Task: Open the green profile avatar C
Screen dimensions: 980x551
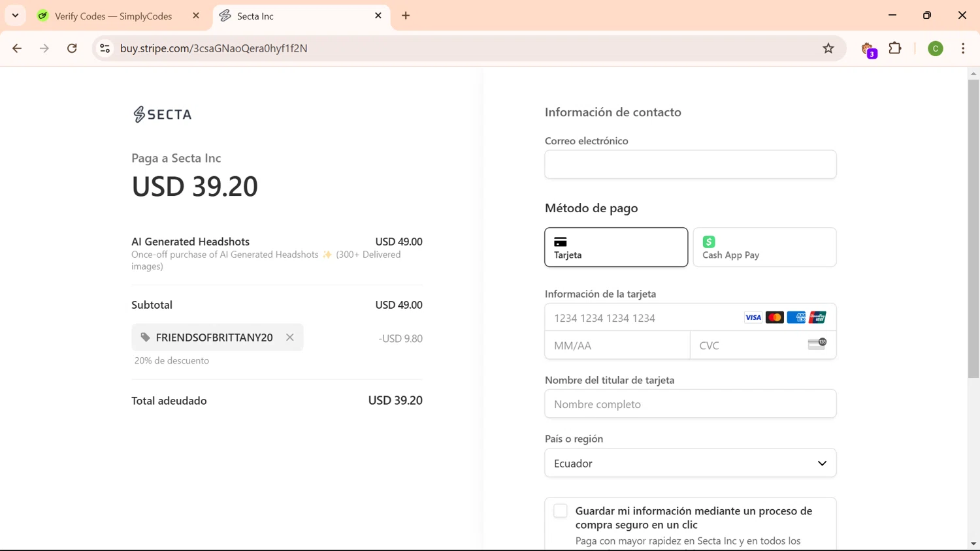Action: 936,48
